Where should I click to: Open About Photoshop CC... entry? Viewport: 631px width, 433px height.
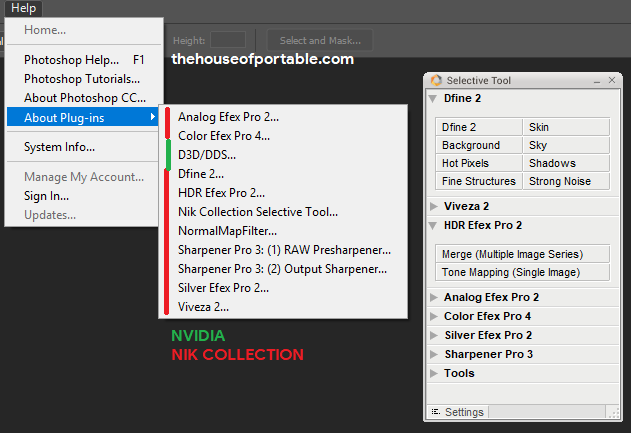(82, 98)
